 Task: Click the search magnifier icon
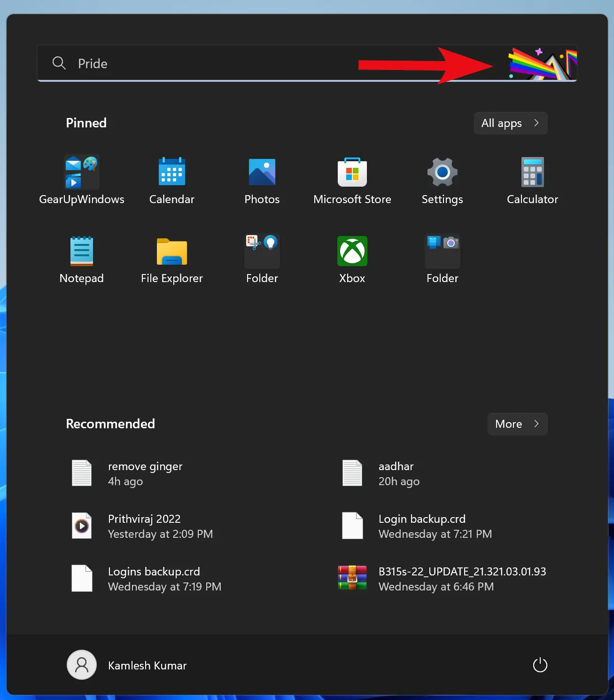[59, 63]
